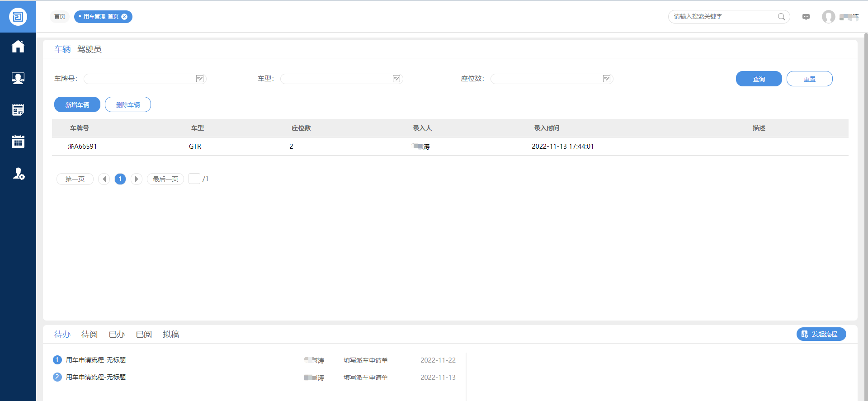The height and width of the screenshot is (401, 868).
Task: Close the 用车管理-首页 tab
Action: pos(124,17)
